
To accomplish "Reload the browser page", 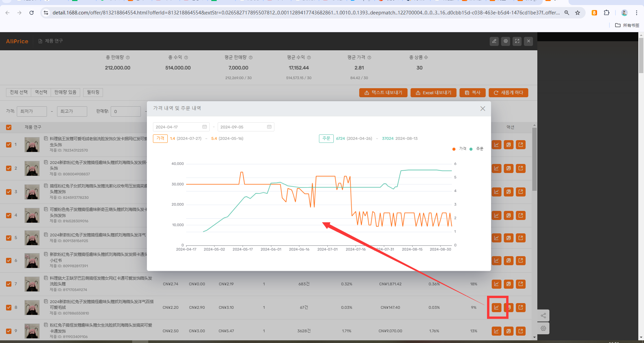I will pyautogui.click(x=32, y=13).
